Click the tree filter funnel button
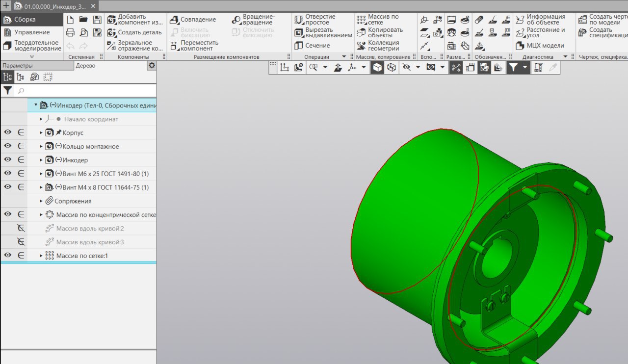The width and height of the screenshot is (628, 364). pyautogui.click(x=7, y=91)
